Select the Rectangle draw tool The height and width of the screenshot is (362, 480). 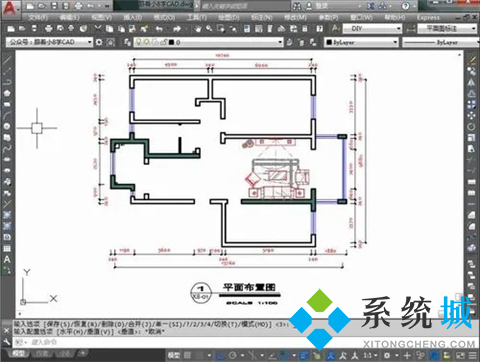(x=7, y=104)
